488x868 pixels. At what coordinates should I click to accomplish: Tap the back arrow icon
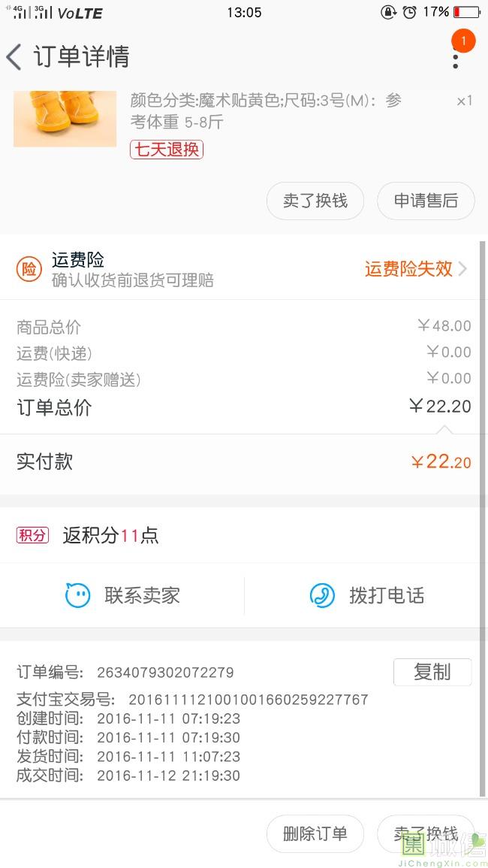click(14, 57)
